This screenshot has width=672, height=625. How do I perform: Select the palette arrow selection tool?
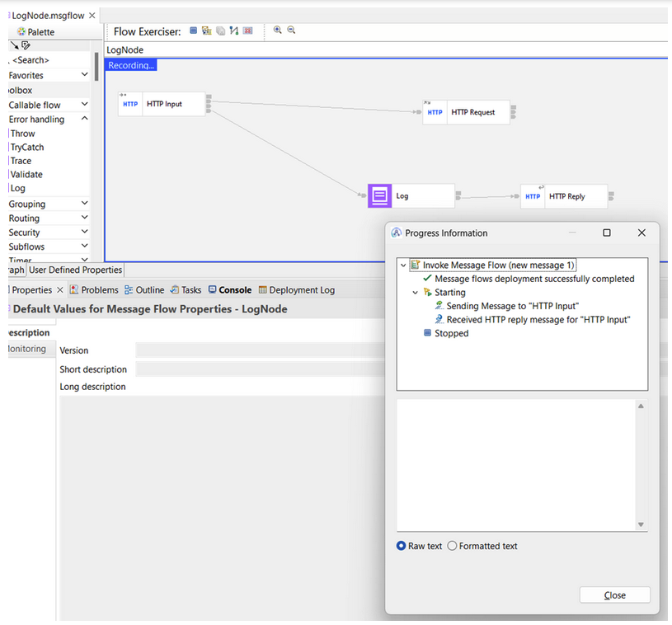(14, 45)
